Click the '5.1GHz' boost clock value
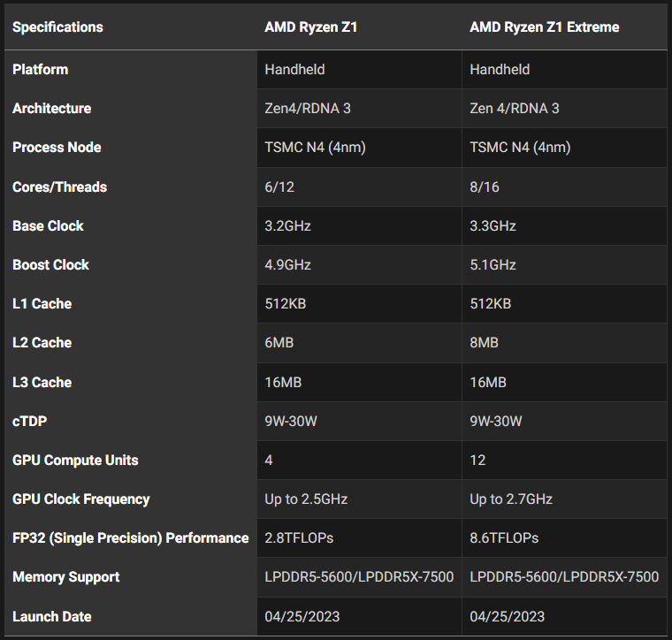 tap(493, 264)
